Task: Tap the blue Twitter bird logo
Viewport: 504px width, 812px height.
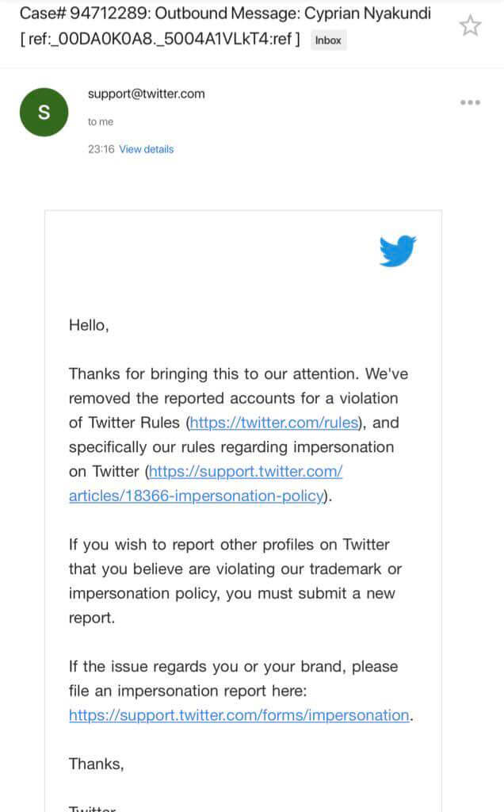Action: (397, 251)
